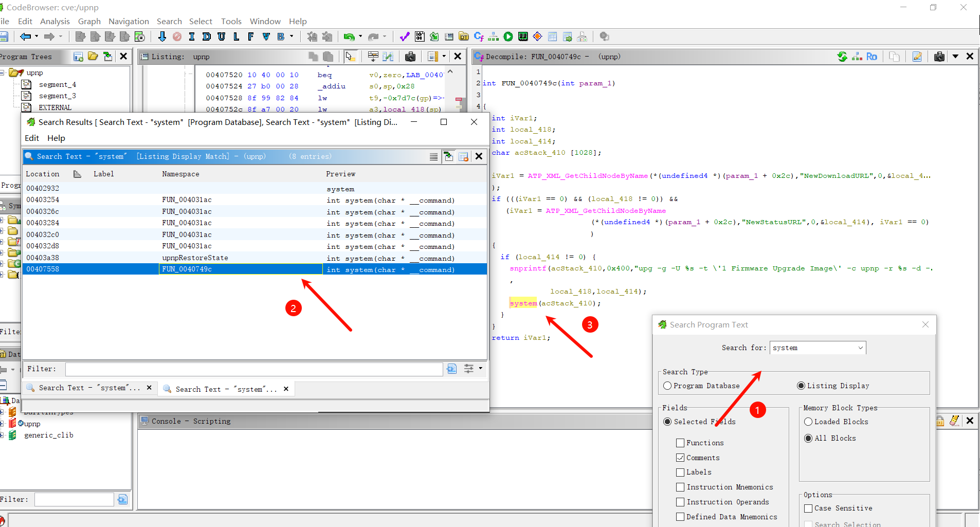Select the Program Database radio button
Viewport: 980px width, 527px height.
pyautogui.click(x=667, y=386)
